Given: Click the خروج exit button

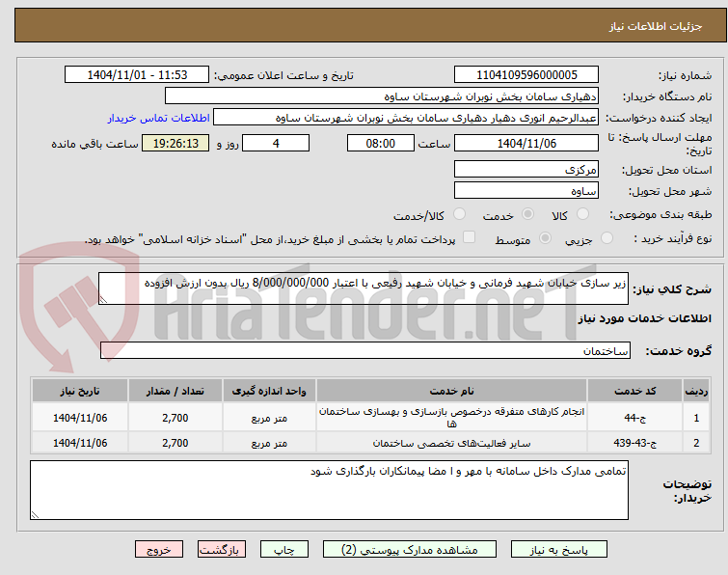Looking at the screenshot, I should point(159,550).
